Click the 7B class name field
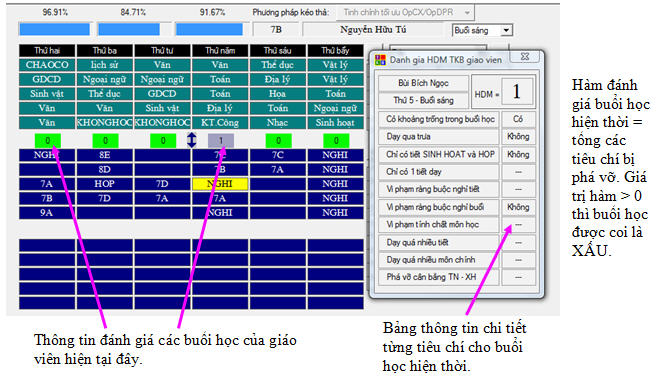Viewport: 671px width, 380px height. pyautogui.click(x=276, y=30)
